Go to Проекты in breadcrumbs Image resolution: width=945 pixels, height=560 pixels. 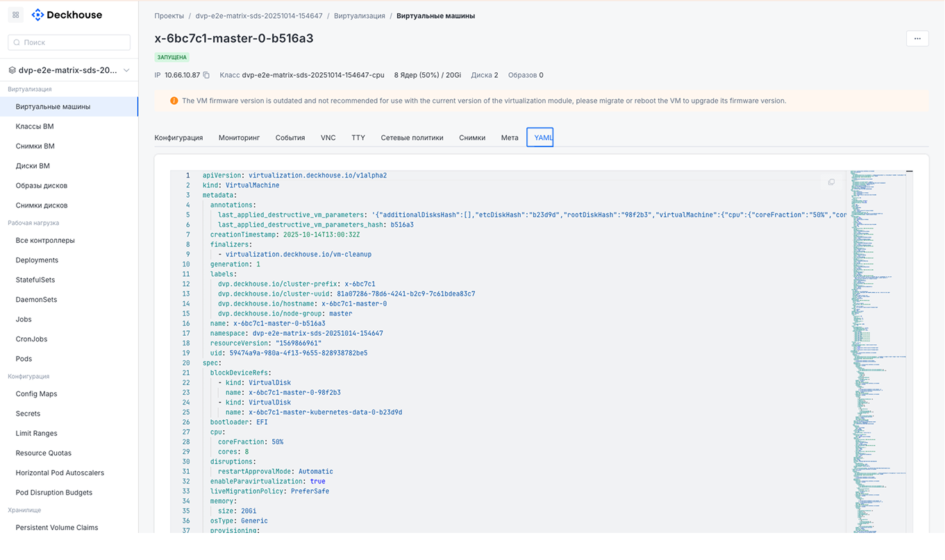(169, 16)
